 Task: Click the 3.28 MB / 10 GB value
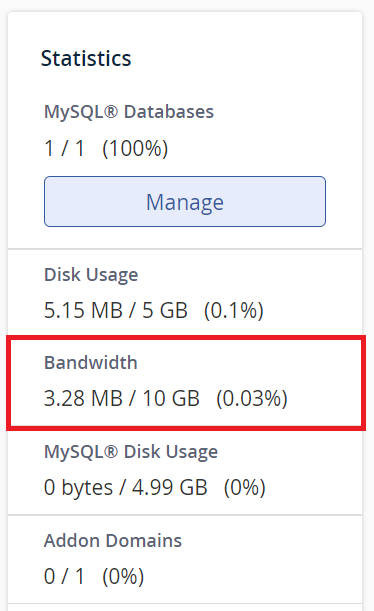coord(122,398)
